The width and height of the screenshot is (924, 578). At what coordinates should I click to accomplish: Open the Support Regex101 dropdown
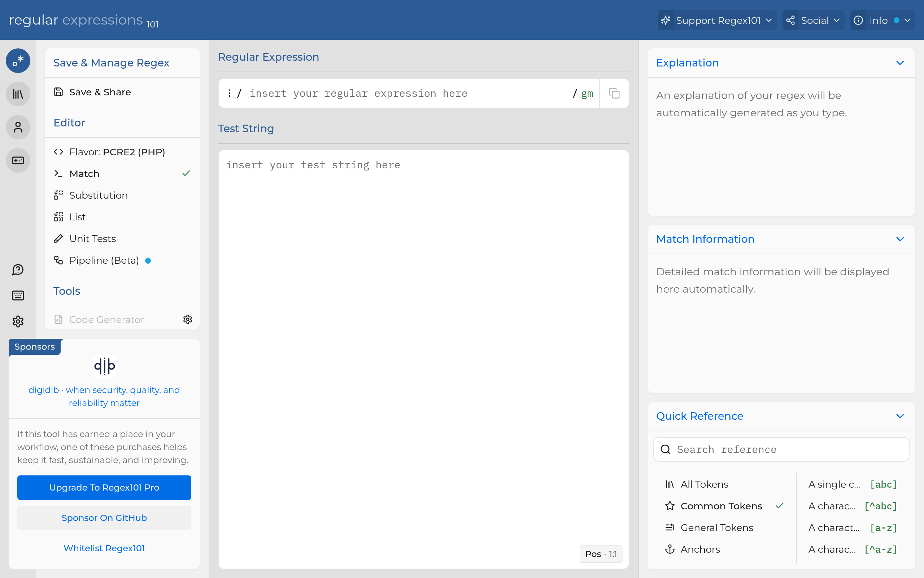click(717, 20)
